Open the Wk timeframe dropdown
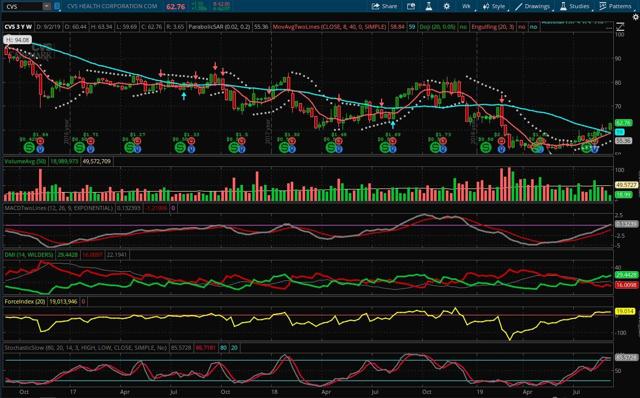Viewport: 640px width, 398px height. tap(467, 6)
